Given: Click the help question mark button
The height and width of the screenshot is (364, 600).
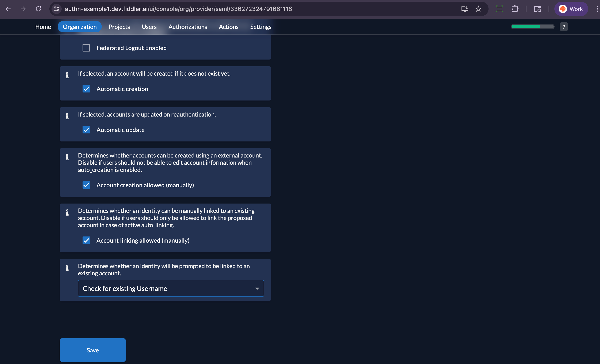Looking at the screenshot, I should pyautogui.click(x=564, y=27).
